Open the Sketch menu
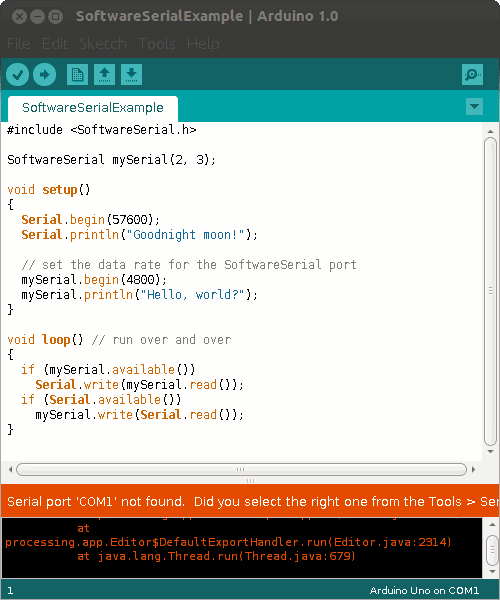This screenshot has height=600, width=500. (103, 44)
